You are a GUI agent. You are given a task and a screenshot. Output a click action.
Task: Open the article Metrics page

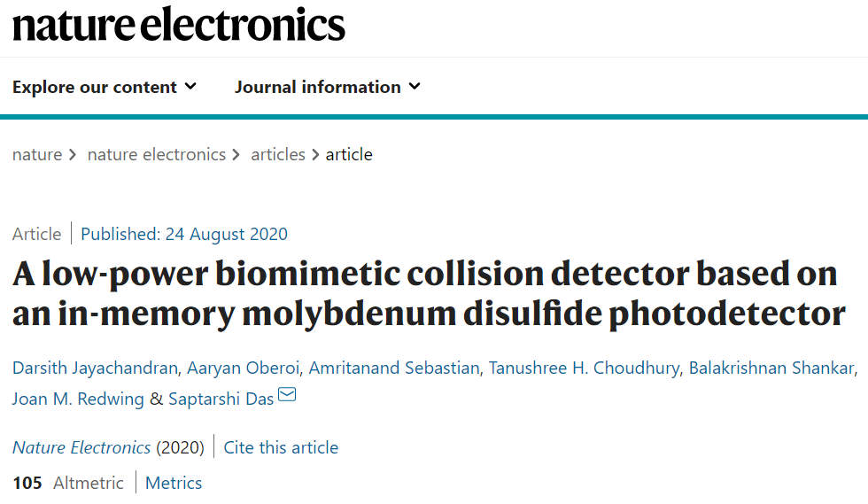(x=174, y=483)
